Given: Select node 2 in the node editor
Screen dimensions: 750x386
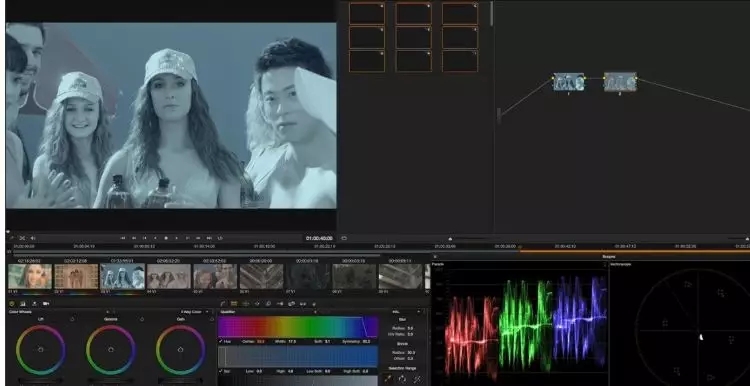Looking at the screenshot, I should coord(620,82).
